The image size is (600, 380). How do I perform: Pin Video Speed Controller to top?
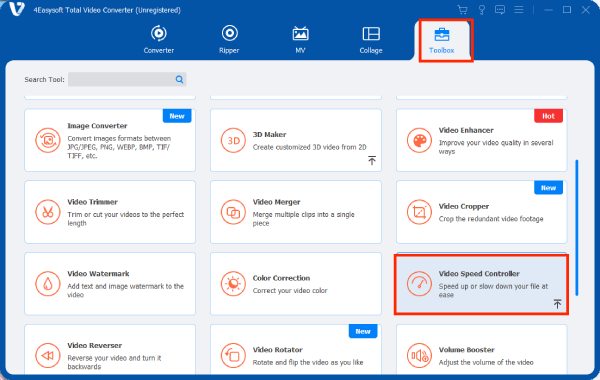click(x=558, y=304)
